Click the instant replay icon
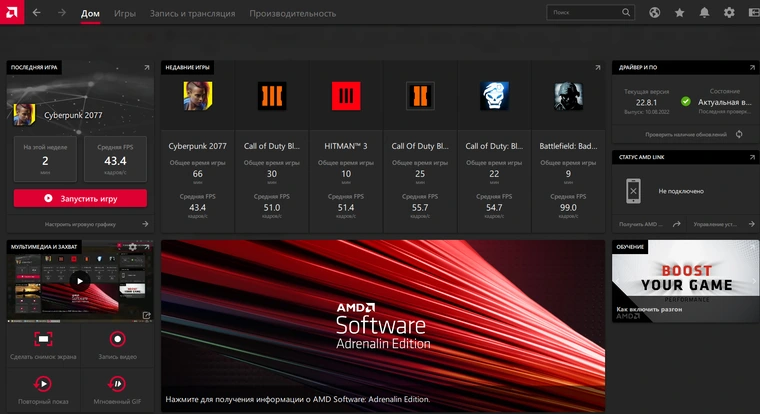 point(43,383)
